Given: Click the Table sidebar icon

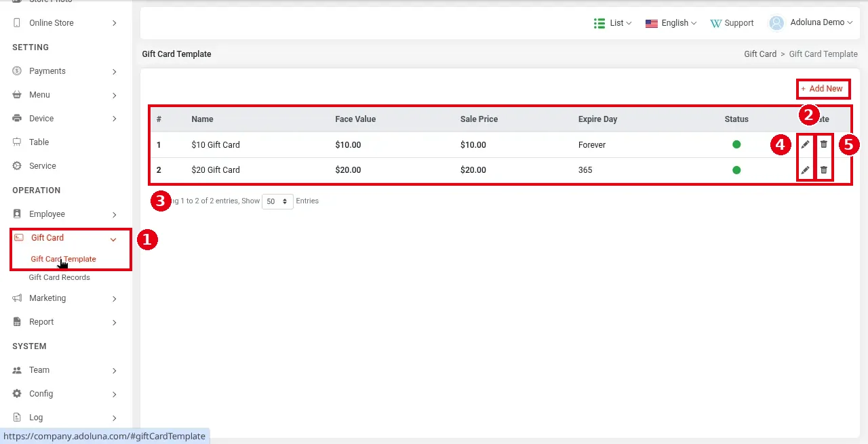Looking at the screenshot, I should [17, 142].
